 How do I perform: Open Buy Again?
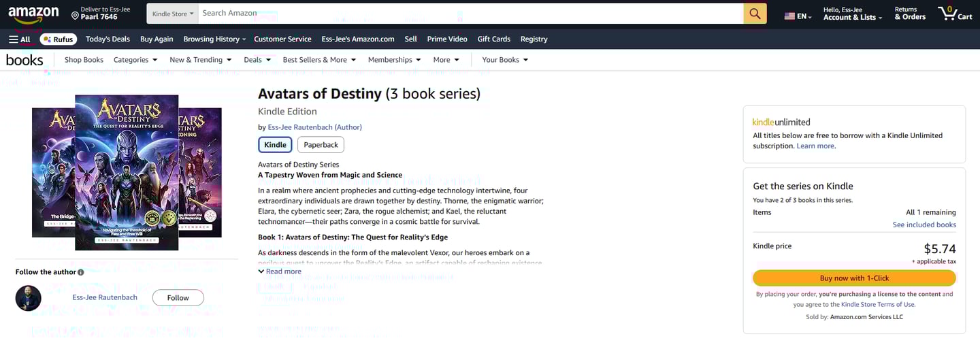click(157, 39)
